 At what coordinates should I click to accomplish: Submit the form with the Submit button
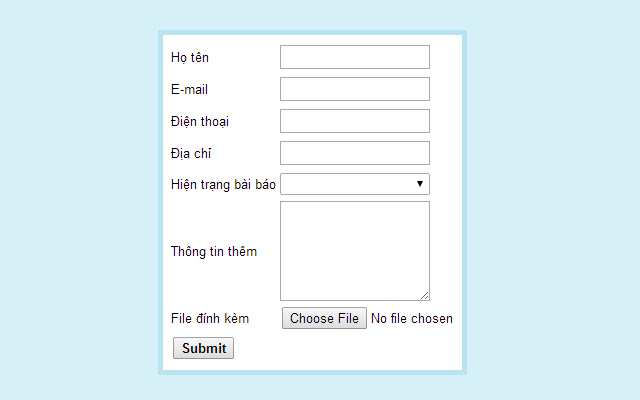click(204, 348)
